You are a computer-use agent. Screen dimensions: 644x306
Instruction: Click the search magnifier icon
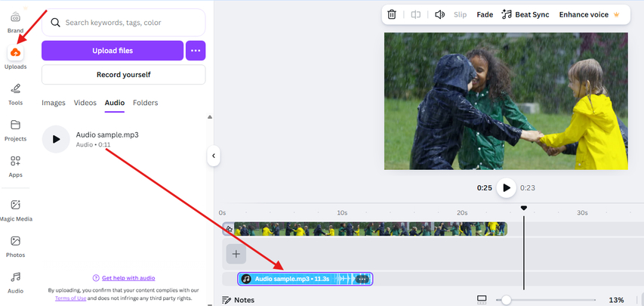click(x=55, y=23)
